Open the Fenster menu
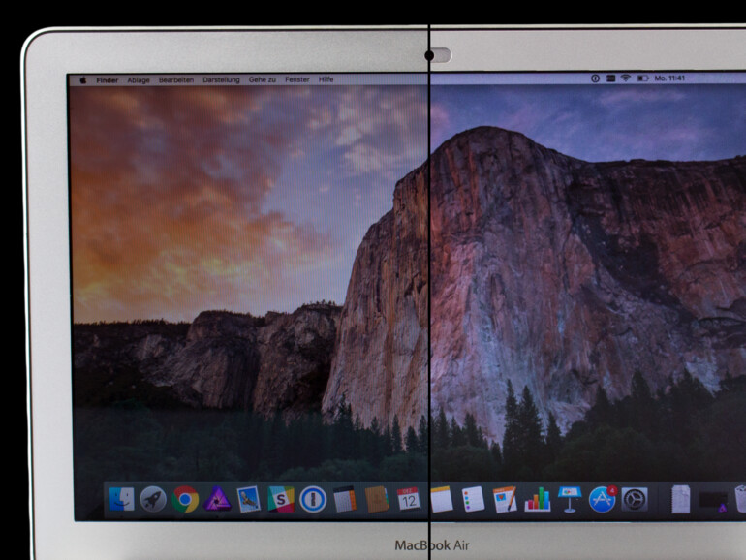 (297, 79)
